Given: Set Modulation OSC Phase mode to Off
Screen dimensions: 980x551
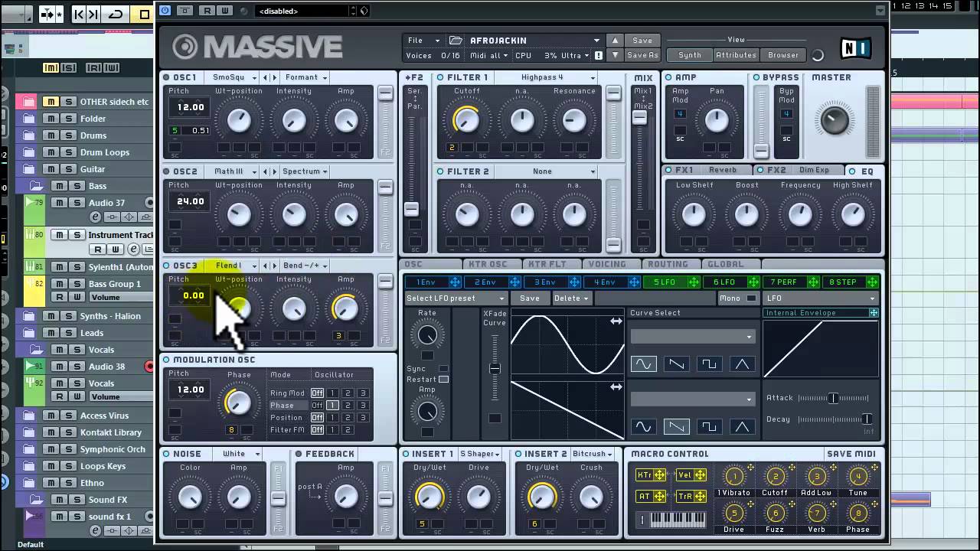Looking at the screenshot, I should coord(317,406).
